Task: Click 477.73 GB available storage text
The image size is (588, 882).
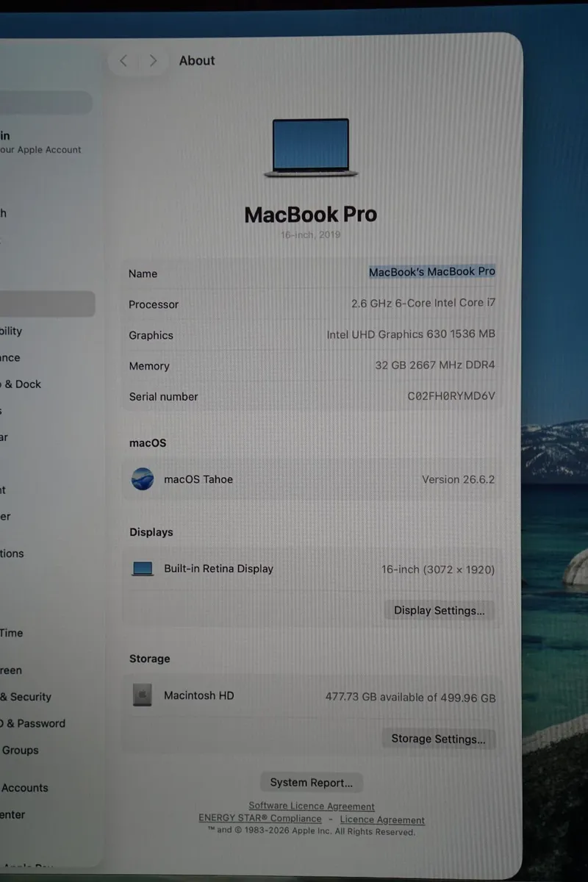Action: 410,697
